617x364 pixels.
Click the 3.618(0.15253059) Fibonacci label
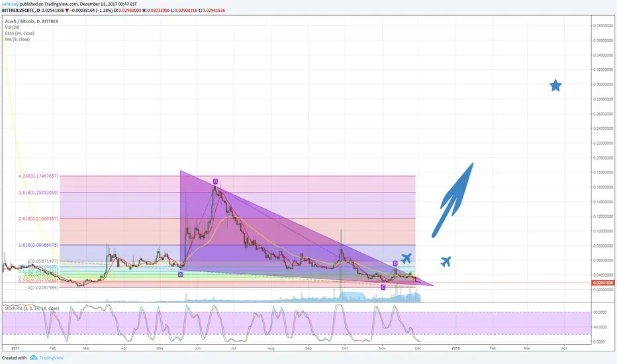(38, 193)
